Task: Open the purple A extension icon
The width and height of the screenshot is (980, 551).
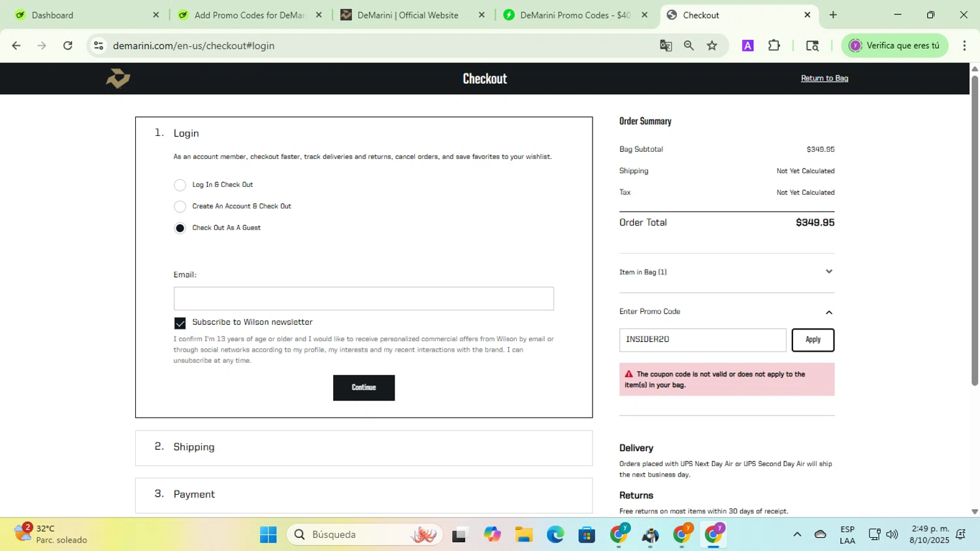Action: pyautogui.click(x=748, y=46)
